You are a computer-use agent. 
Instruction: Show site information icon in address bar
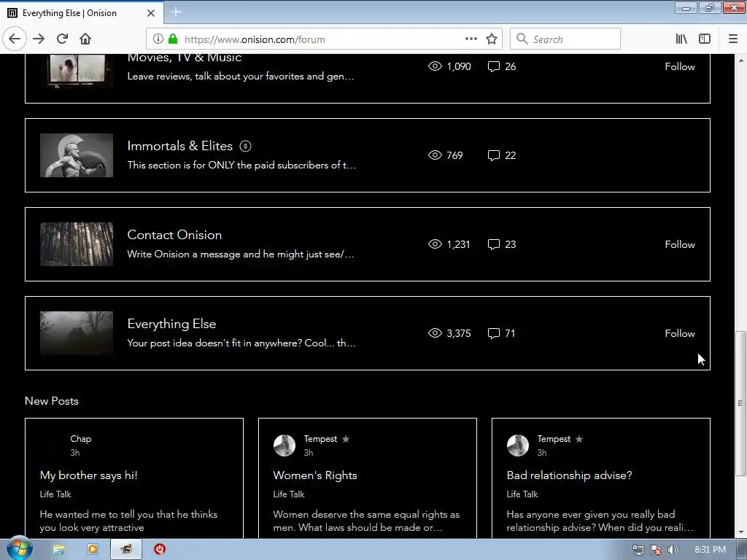tap(158, 39)
